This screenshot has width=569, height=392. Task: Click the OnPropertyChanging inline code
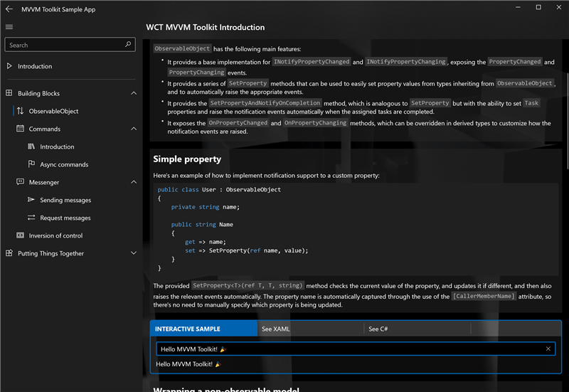[x=315, y=122]
